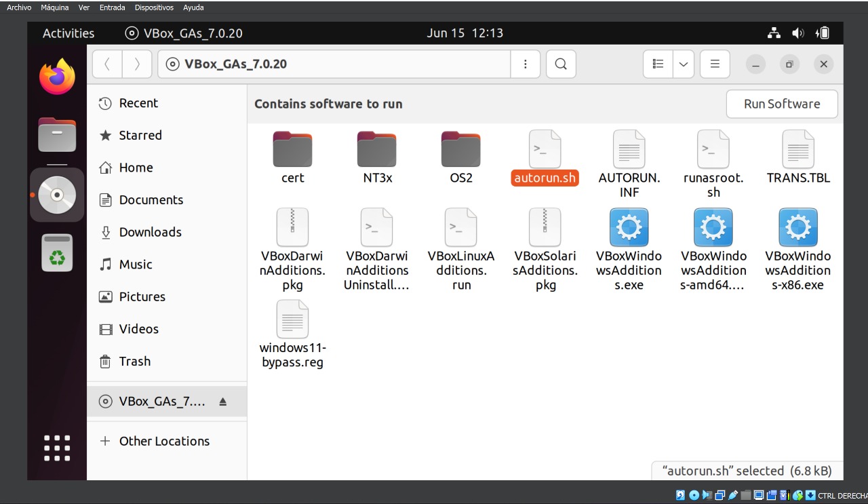Screen dimensions: 868x504
Task: Click VirtualBox USB devices indicator
Action: tap(733, 495)
